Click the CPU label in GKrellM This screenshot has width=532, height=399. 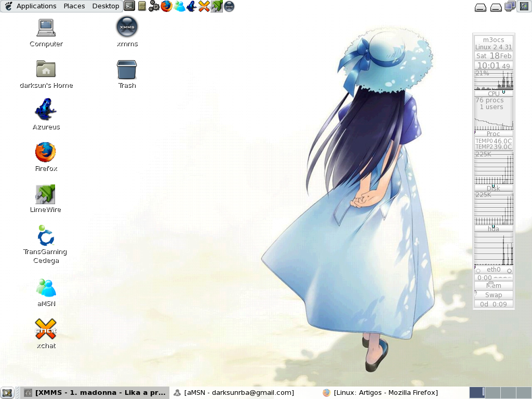click(x=494, y=94)
